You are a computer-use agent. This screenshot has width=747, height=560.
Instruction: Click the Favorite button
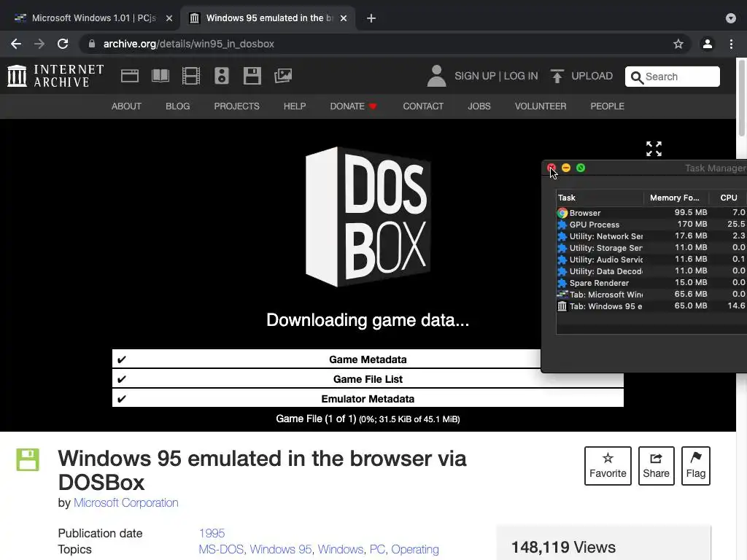pos(608,466)
